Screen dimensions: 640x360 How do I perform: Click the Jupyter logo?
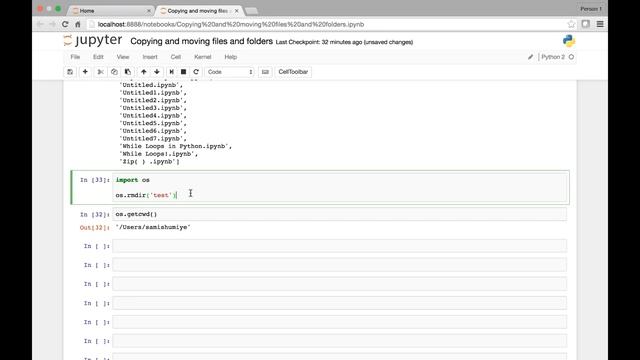tap(93, 40)
